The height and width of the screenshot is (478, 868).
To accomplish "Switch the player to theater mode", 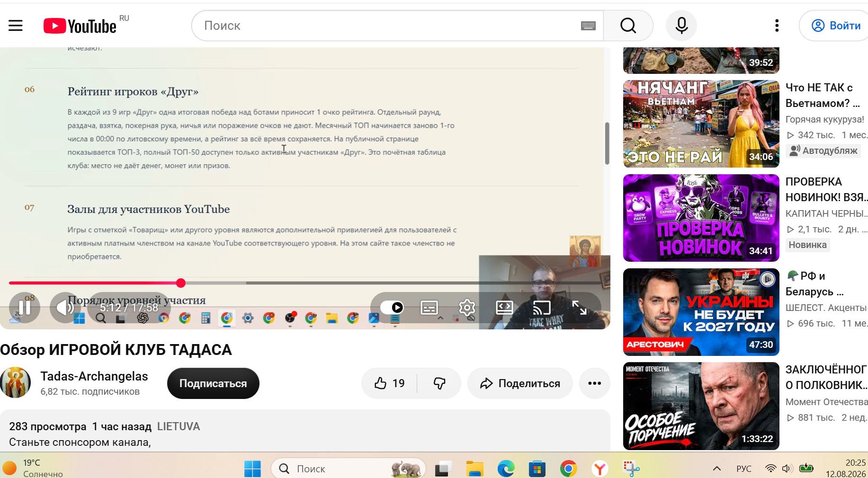I will click(504, 308).
